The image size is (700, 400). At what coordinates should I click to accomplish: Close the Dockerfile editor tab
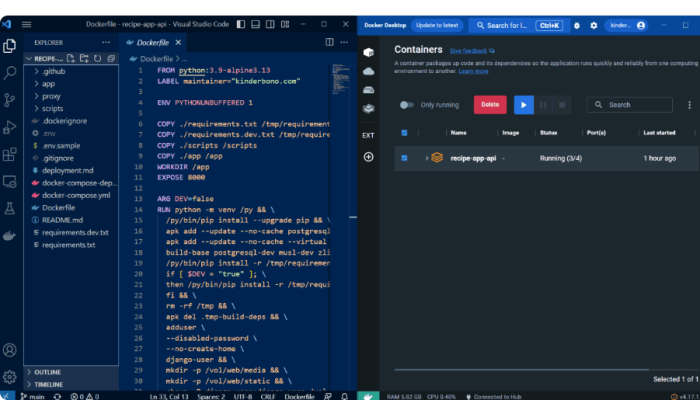(178, 42)
